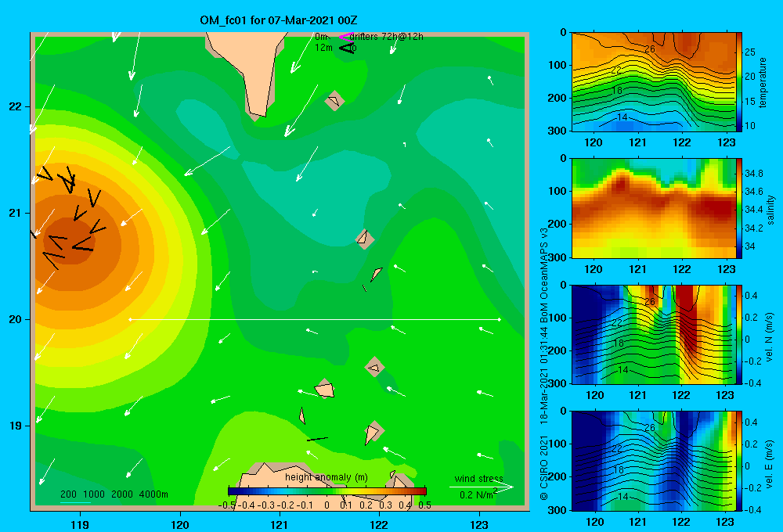This screenshot has width=783, height=532.
Task: Click the longitude label 121 on main map
Action: pos(280,524)
